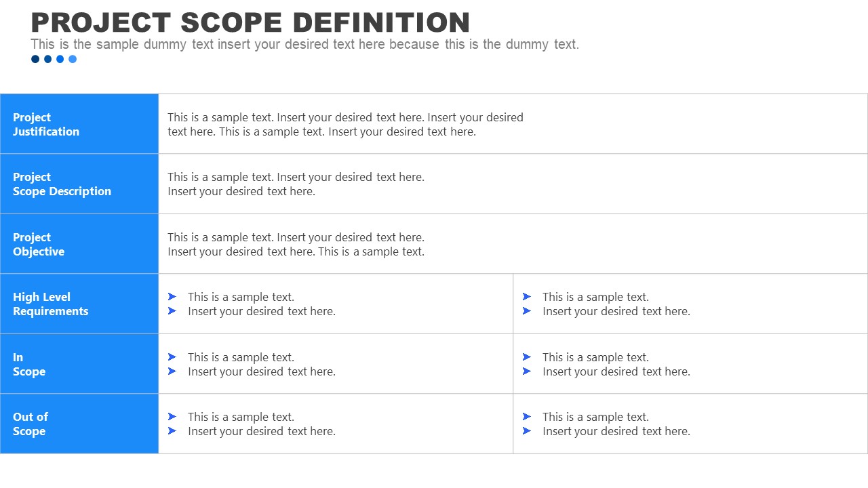Click the first arrow bullet in Out of Scope left cell
The image size is (868, 488).
coord(172,417)
